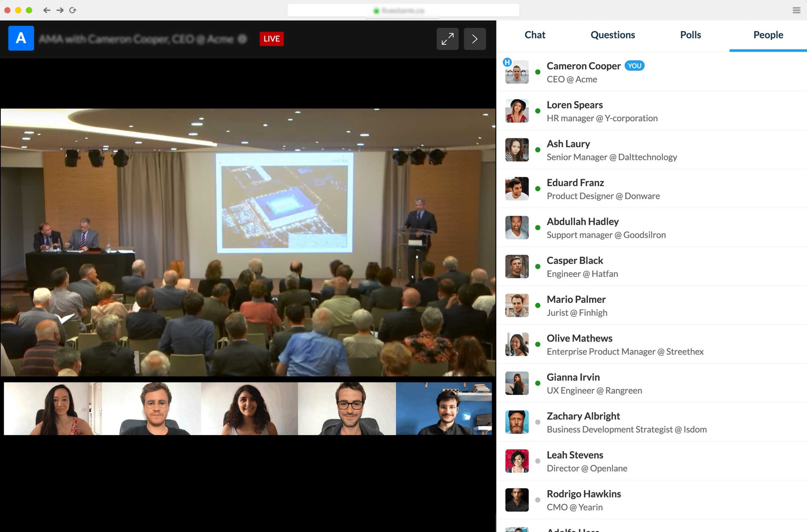Click the browser back arrow
This screenshot has height=532, width=807.
(x=47, y=10)
